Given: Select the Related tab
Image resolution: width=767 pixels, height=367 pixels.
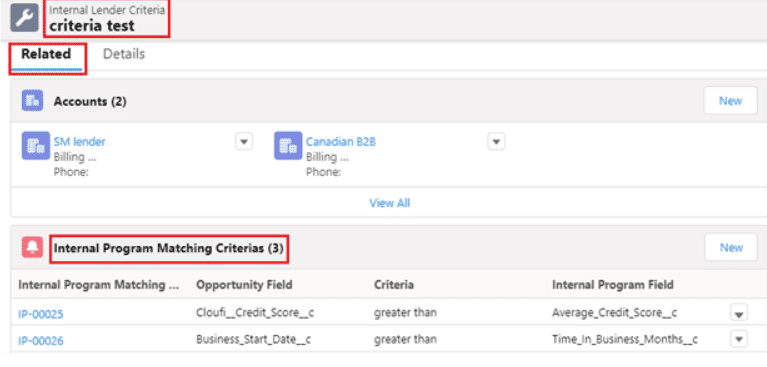Looking at the screenshot, I should tap(46, 54).
